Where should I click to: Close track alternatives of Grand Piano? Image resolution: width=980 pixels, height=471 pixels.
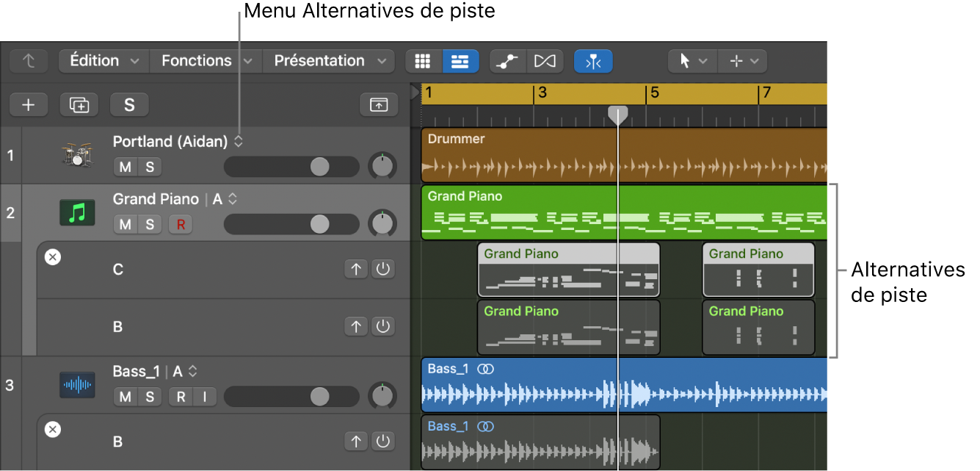53,257
